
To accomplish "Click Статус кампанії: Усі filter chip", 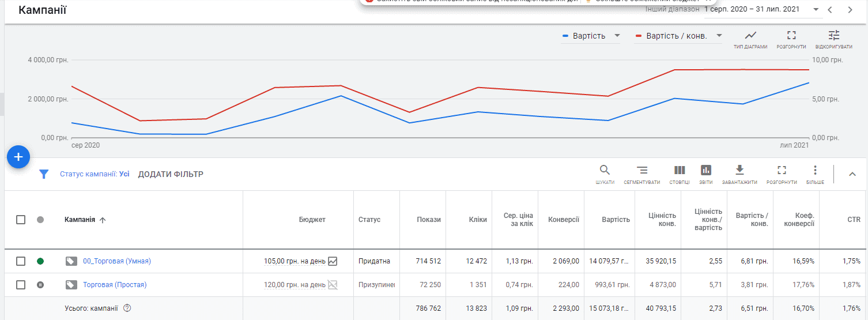I will (x=95, y=174).
